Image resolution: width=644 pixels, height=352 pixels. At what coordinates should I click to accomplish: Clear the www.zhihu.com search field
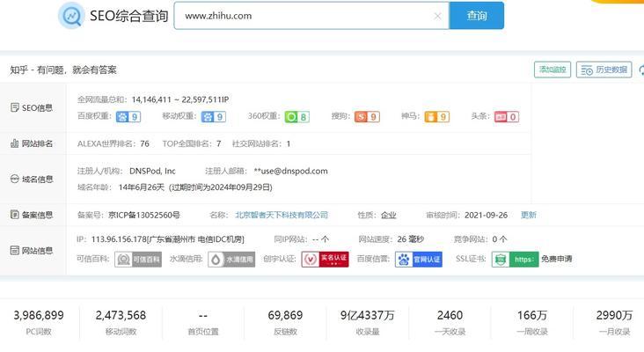tap(437, 16)
